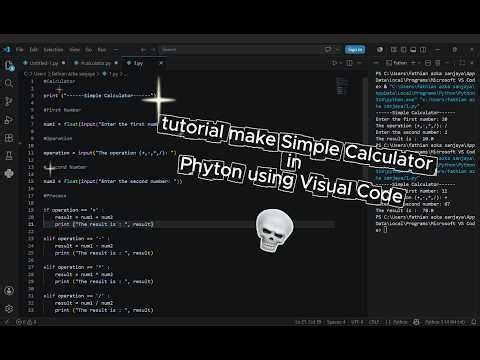Screen dimensions: 480x360
Task: Open the Run menu
Action: click(102, 50)
